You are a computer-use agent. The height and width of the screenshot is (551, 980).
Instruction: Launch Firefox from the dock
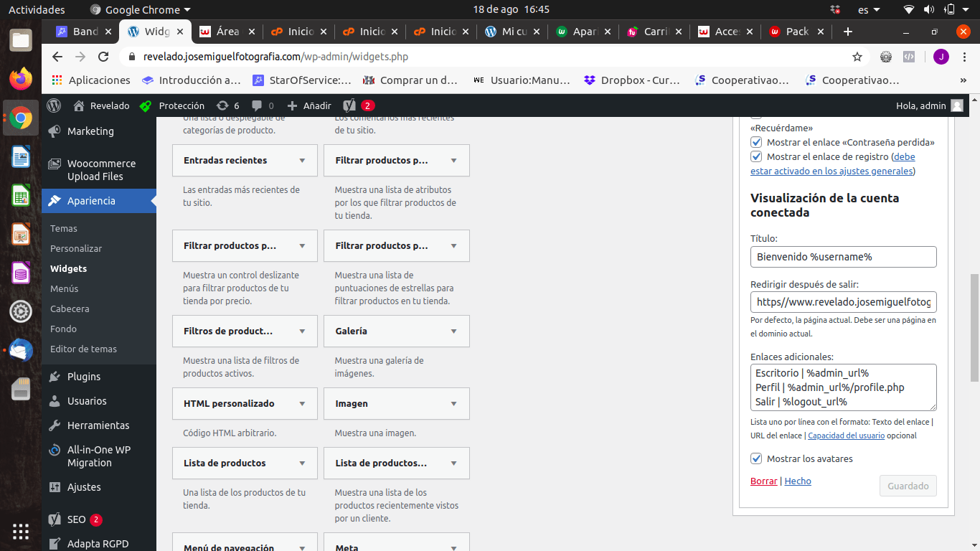(x=21, y=78)
